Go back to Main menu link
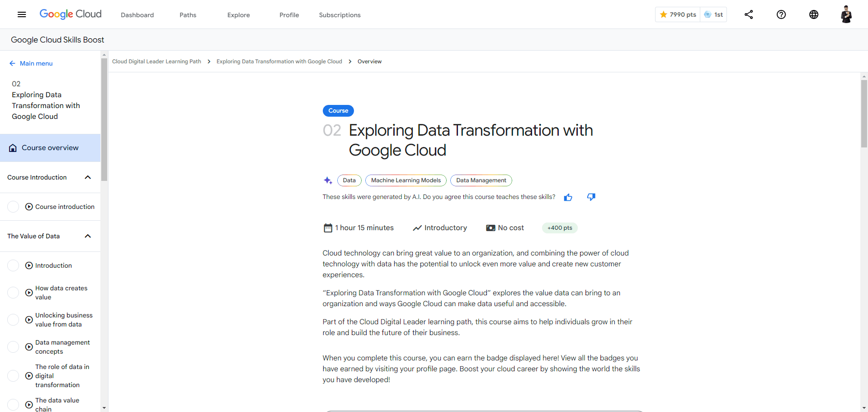The width and height of the screenshot is (868, 412). (x=36, y=63)
